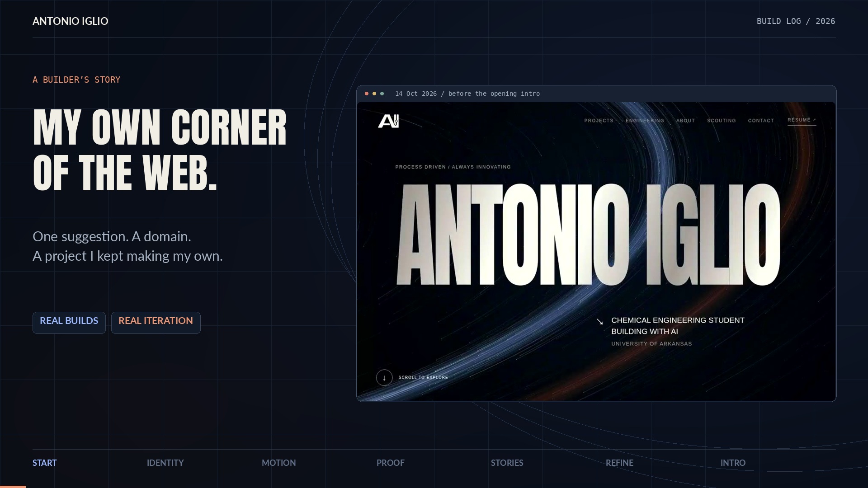Click the AI logo in the website preview
The image size is (868, 488).
pos(388,121)
